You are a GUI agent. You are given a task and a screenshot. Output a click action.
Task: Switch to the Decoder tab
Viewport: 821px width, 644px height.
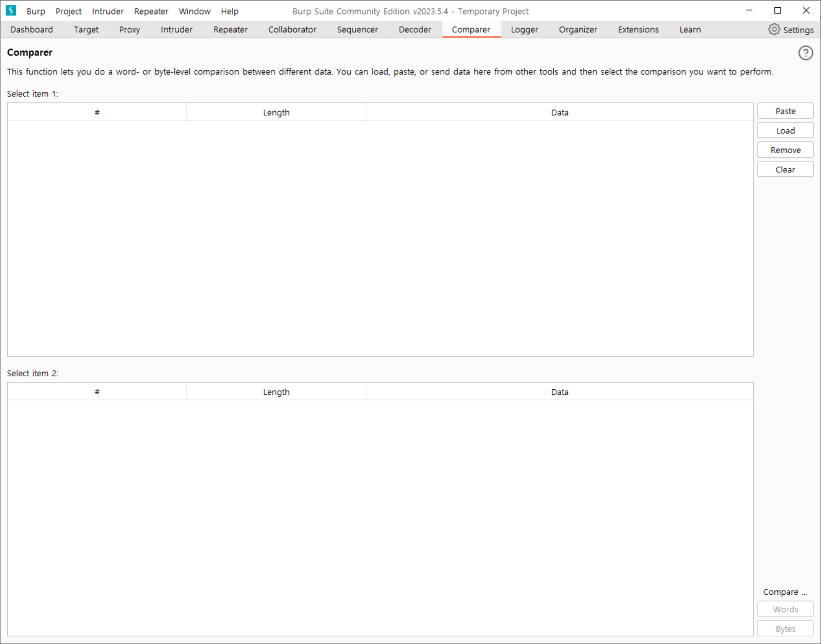point(415,30)
